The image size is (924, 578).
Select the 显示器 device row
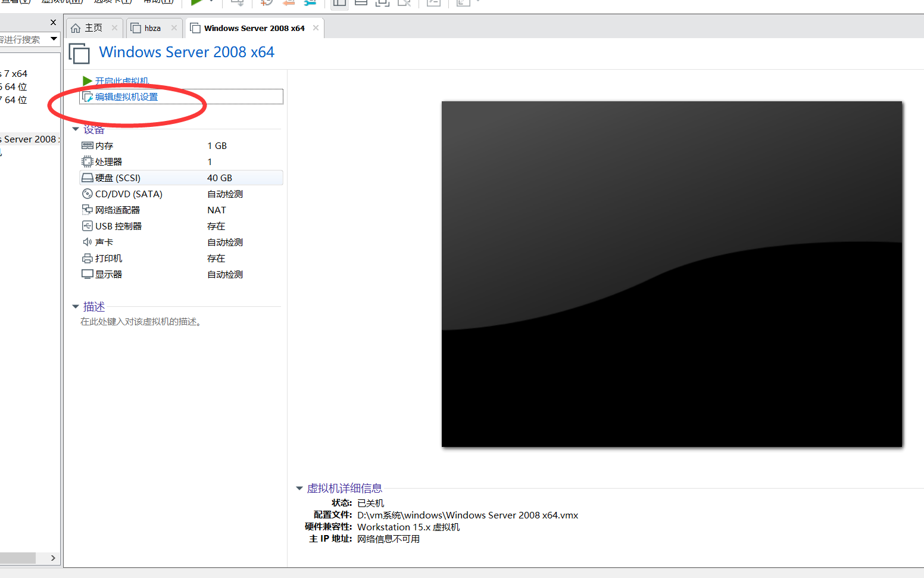181,274
